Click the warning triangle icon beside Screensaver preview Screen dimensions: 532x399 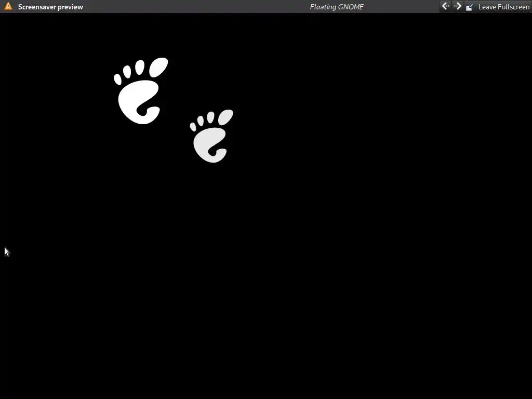pyautogui.click(x=8, y=6)
